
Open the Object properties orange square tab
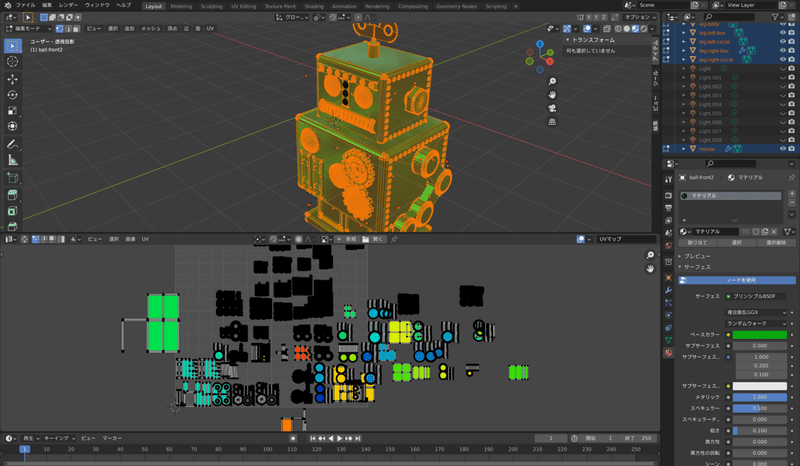click(x=668, y=278)
